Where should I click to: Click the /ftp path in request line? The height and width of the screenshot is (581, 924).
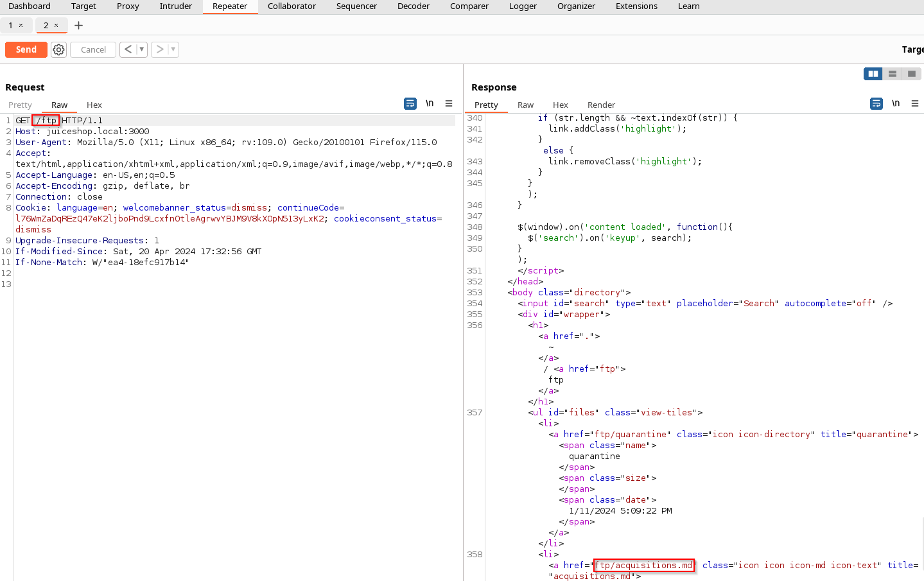tap(46, 121)
